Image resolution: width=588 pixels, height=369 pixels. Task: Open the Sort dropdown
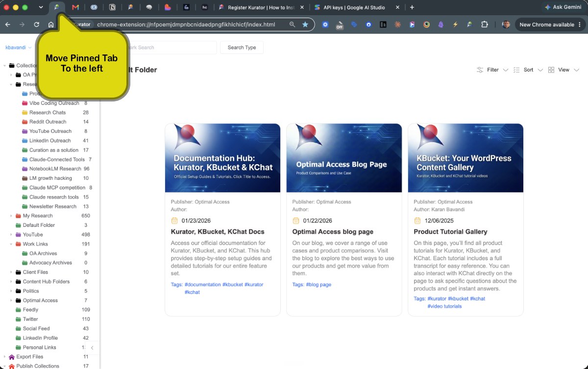(x=528, y=70)
